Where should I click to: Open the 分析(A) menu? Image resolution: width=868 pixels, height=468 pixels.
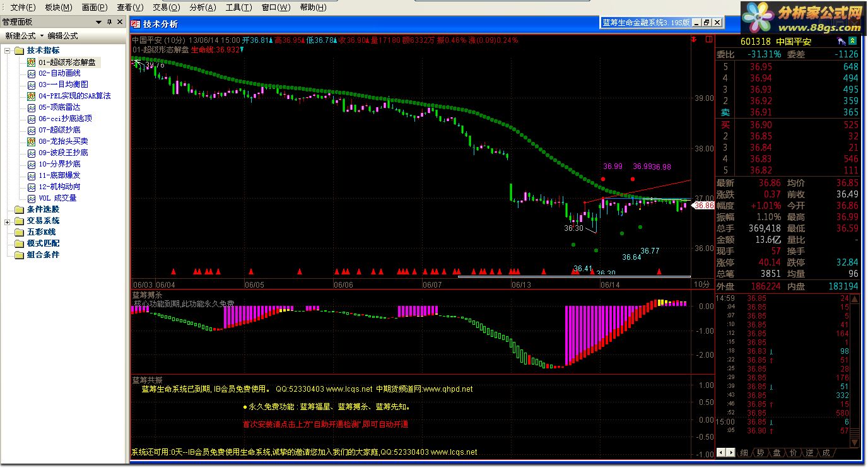[x=202, y=8]
